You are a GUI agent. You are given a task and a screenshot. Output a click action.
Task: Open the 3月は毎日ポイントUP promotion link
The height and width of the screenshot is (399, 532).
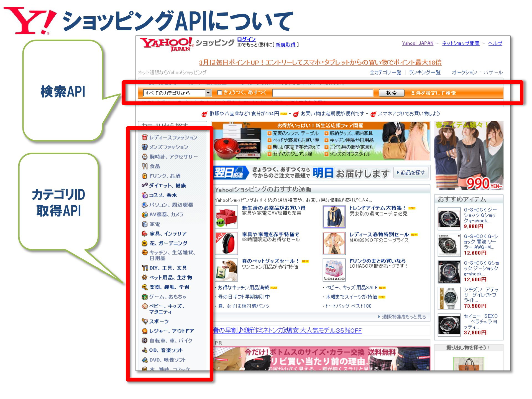click(x=320, y=63)
